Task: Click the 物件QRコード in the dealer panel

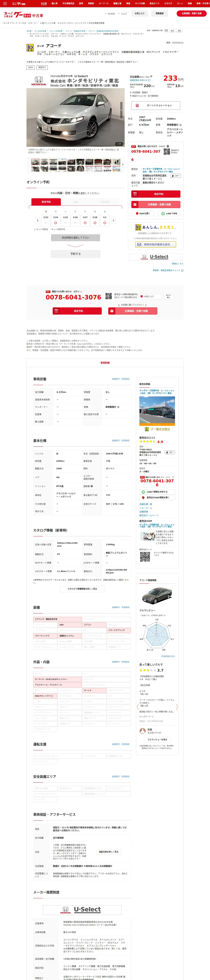Action: pos(145,557)
